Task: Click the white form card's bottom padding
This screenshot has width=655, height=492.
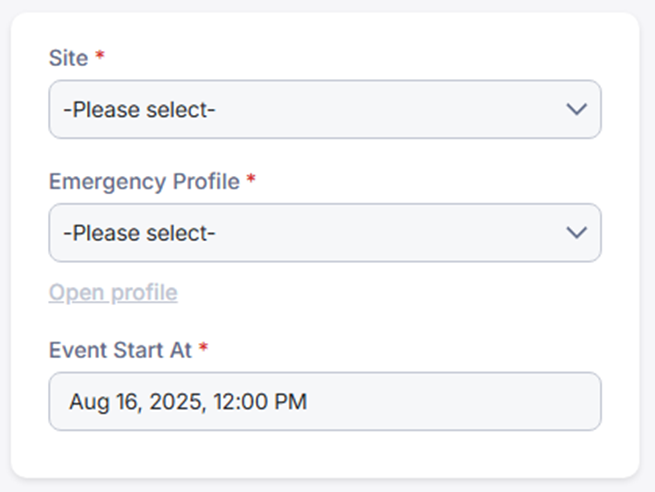Action: (324, 455)
